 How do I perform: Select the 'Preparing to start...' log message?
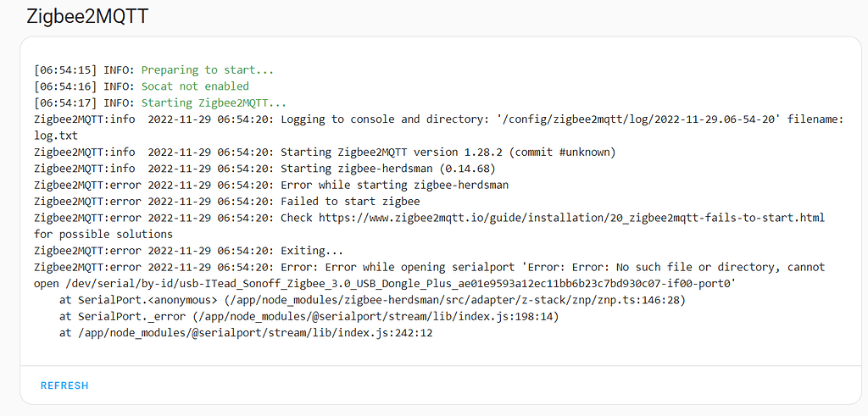pos(207,69)
